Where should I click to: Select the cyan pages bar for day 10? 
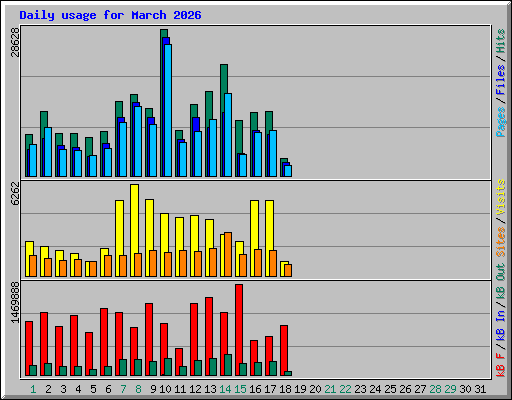pyautogui.click(x=168, y=110)
